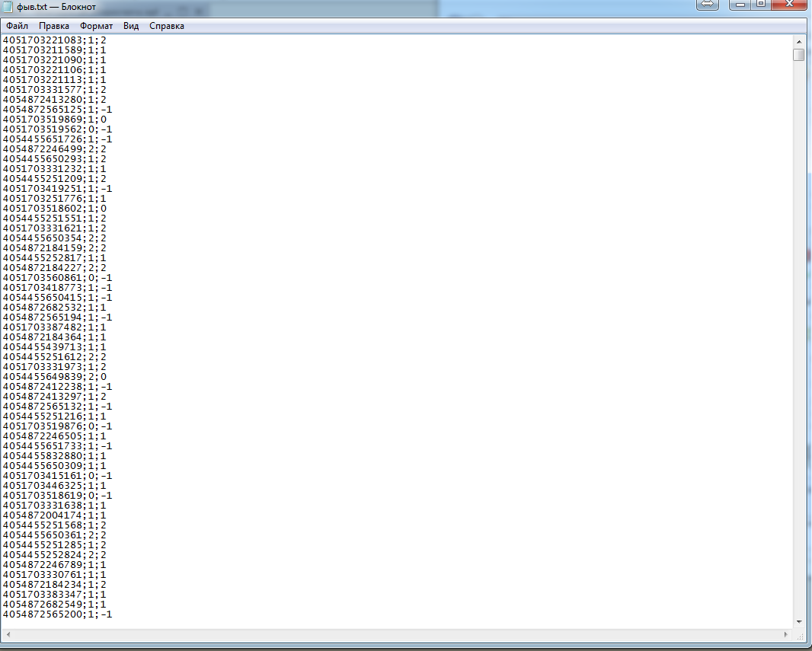Click line 4054455252817;1;1
The width and height of the screenshot is (812, 651).
tap(54, 257)
